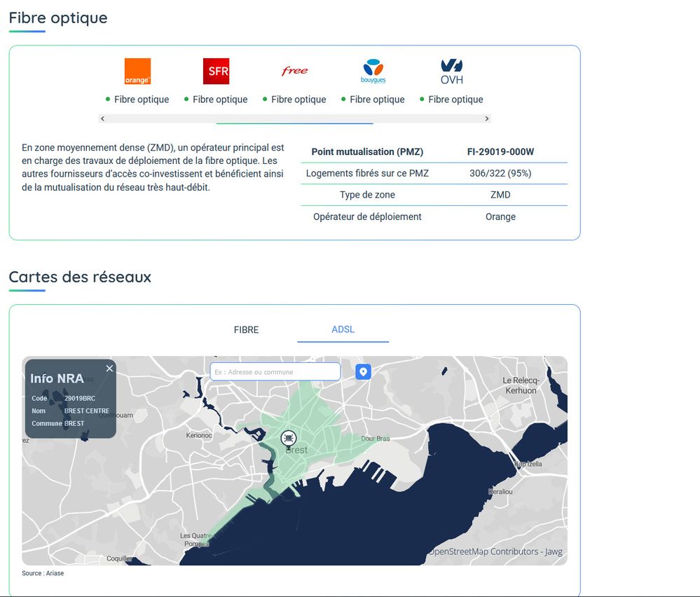Select the ADSL map tab
This screenshot has width=700, height=597.
point(343,329)
